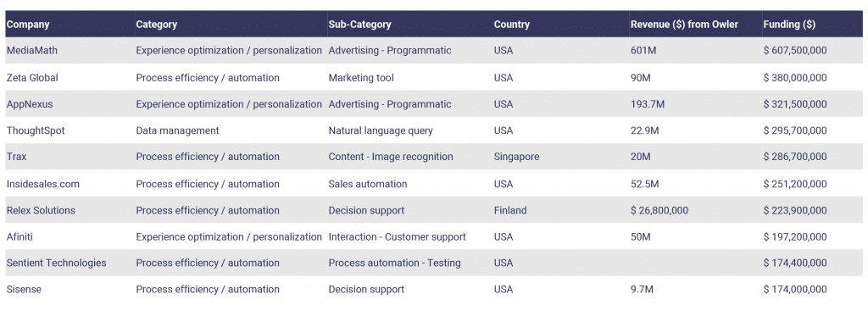
Task: Select the MediaMath company cell
Action: click(32, 50)
